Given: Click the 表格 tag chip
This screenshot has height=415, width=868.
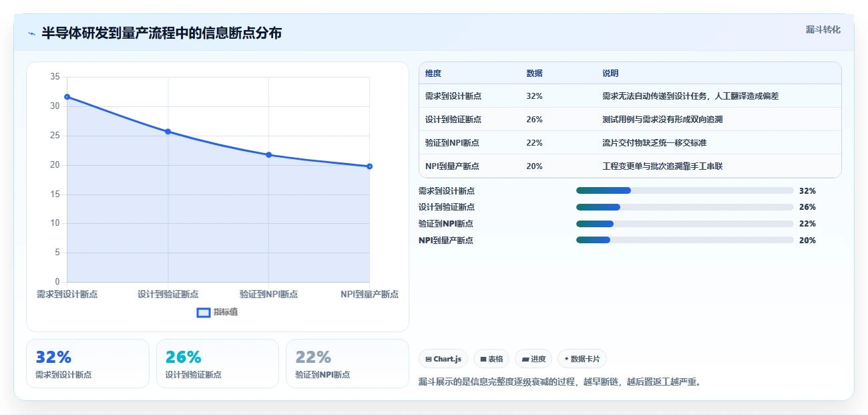Looking at the screenshot, I should click(x=491, y=359).
